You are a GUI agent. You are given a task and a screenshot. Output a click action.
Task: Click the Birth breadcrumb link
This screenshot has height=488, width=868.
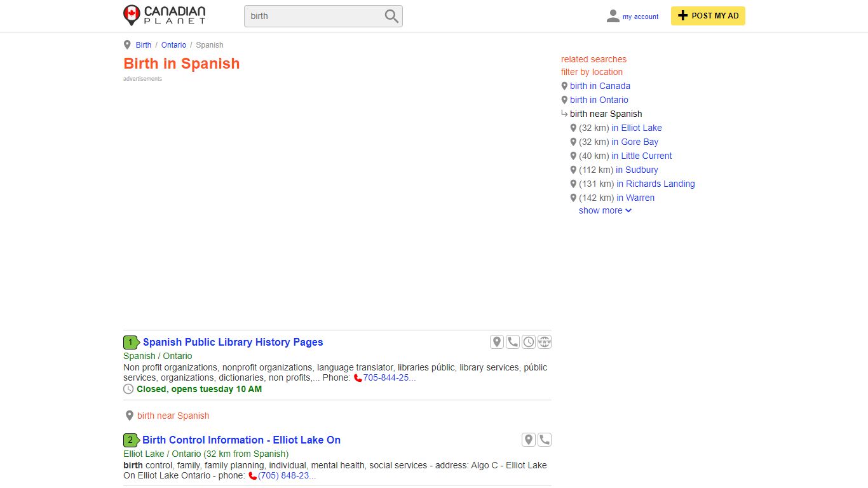(144, 45)
